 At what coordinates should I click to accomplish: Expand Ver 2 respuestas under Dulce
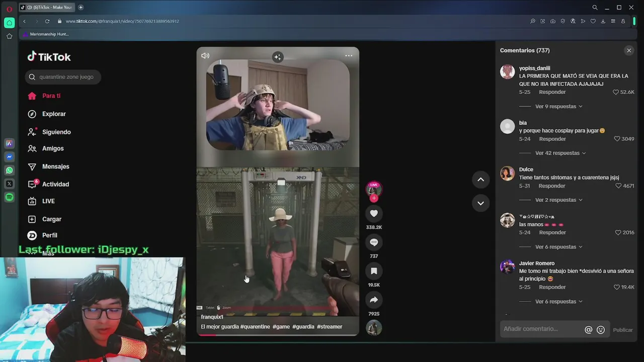(x=558, y=200)
